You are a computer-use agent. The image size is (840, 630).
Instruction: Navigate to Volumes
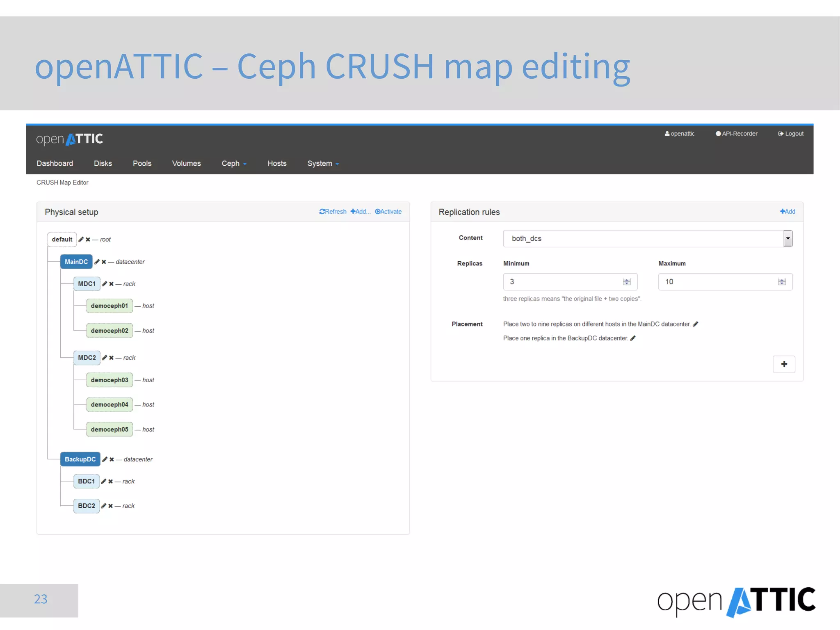186,163
